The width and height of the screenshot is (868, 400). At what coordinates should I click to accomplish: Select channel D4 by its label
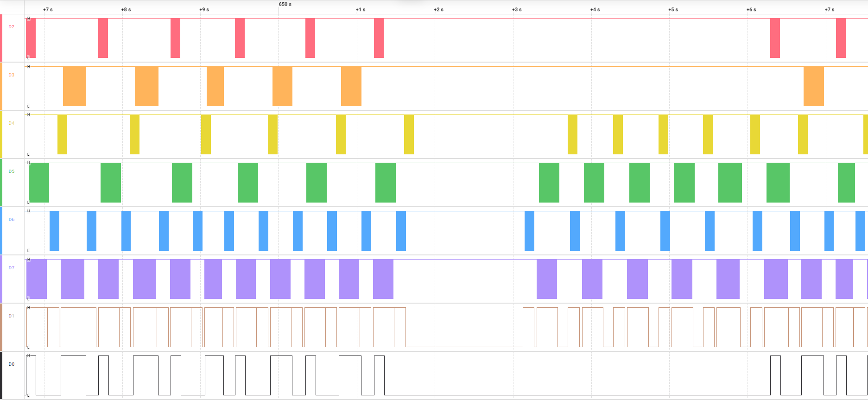[11, 123]
